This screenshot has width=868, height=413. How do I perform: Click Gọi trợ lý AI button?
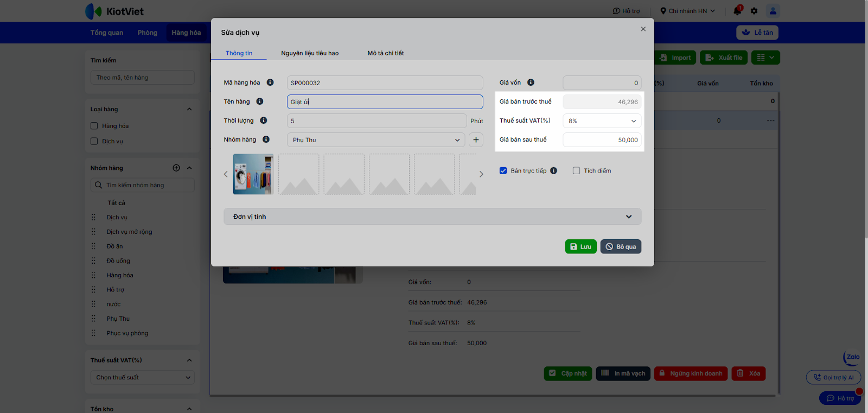pos(833,377)
